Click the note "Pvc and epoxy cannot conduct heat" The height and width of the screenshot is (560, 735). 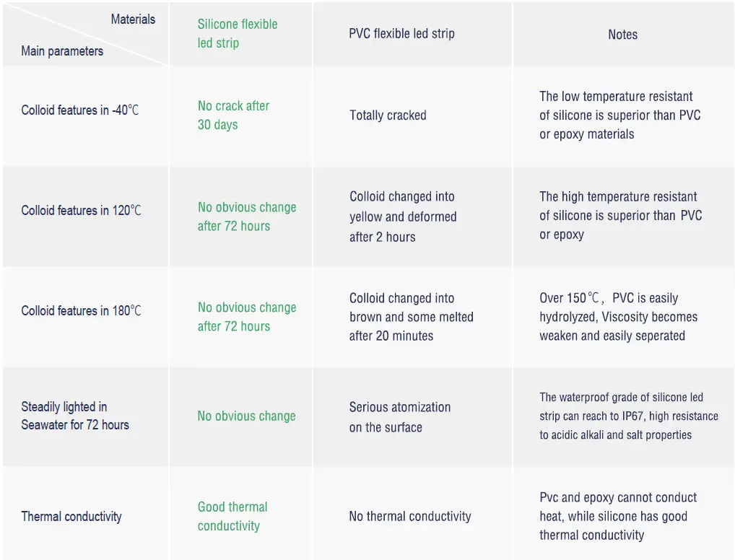coord(618,516)
